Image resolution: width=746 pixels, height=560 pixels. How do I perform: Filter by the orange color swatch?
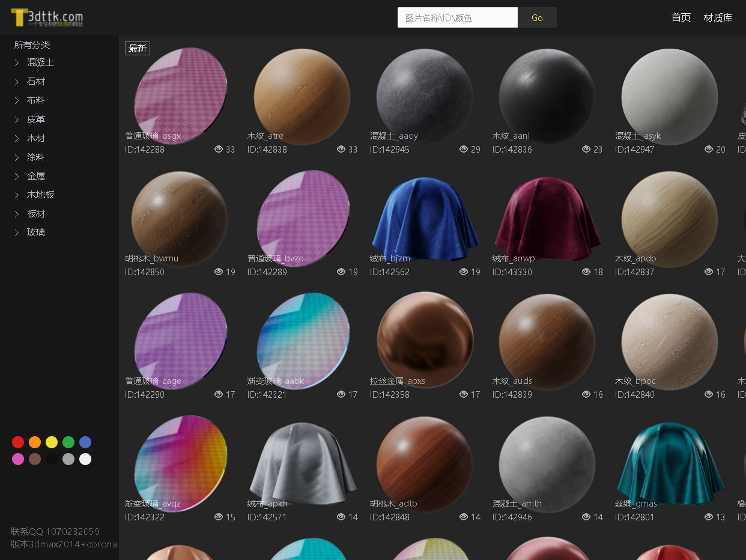(x=35, y=442)
